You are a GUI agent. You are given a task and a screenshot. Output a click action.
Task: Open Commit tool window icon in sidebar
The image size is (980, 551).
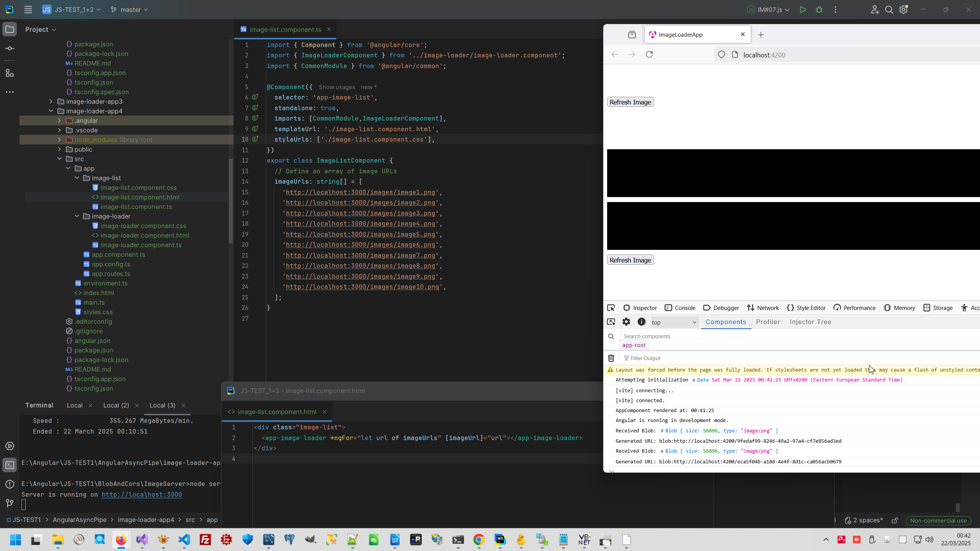10,49
